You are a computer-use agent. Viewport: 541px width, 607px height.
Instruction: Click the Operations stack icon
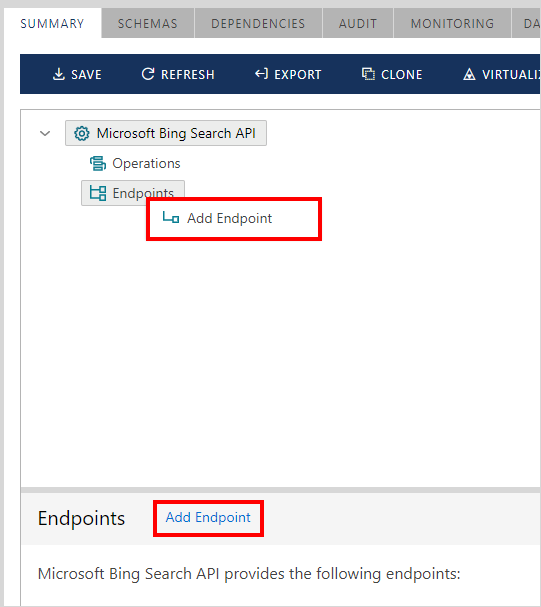point(98,163)
